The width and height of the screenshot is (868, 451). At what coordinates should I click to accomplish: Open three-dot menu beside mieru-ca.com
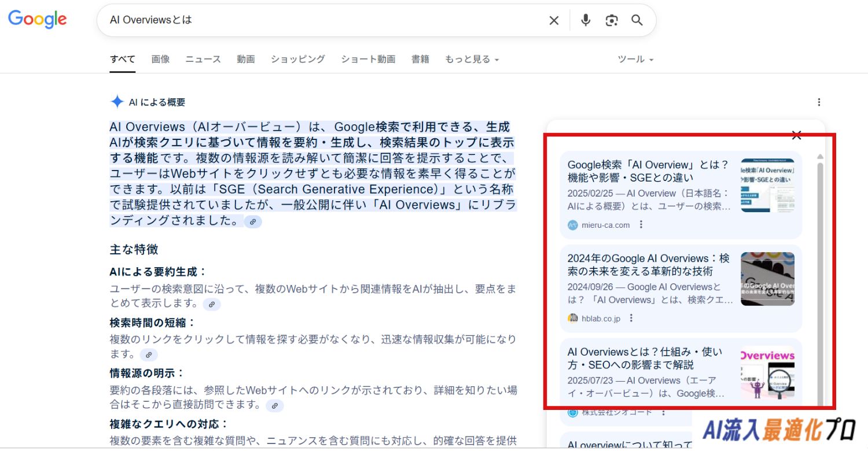click(641, 225)
